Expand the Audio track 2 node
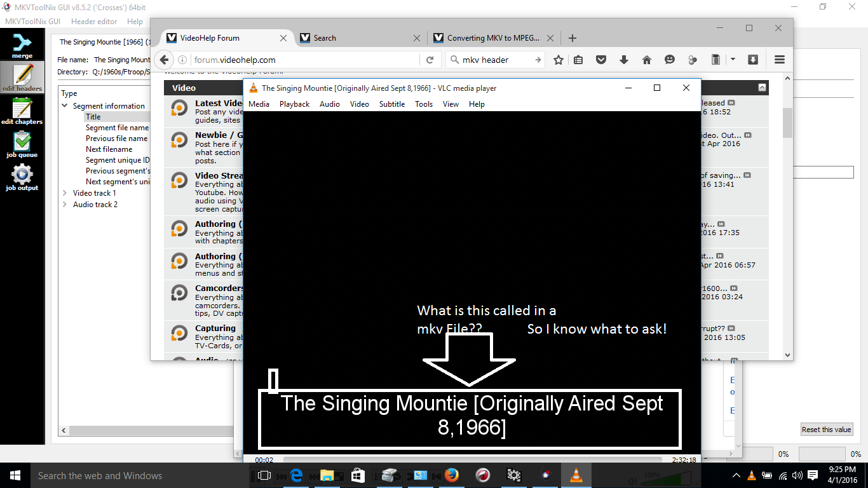Viewport: 868px width, 488px height. tap(65, 205)
